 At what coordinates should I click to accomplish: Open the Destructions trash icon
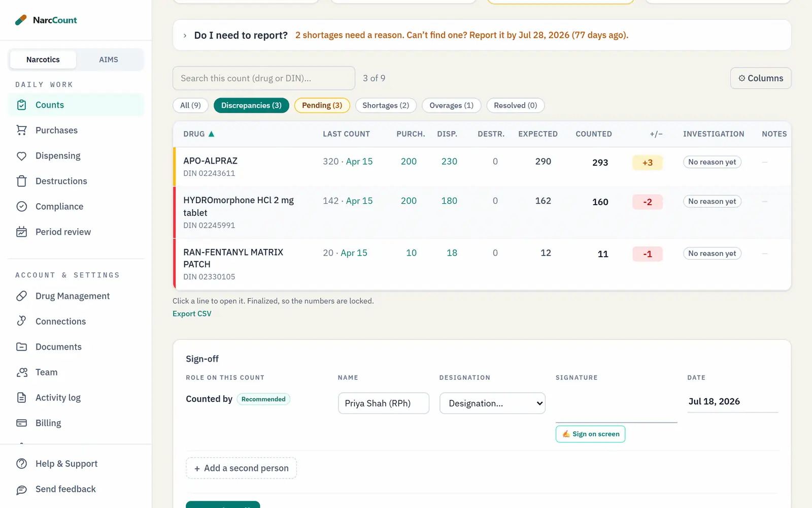(x=21, y=181)
